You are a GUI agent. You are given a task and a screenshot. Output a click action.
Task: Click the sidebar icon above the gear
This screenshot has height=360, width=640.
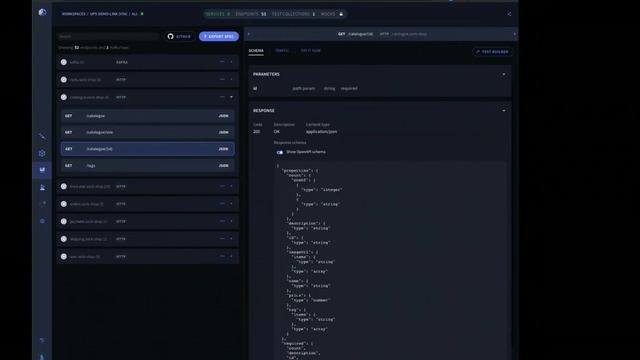(42, 136)
